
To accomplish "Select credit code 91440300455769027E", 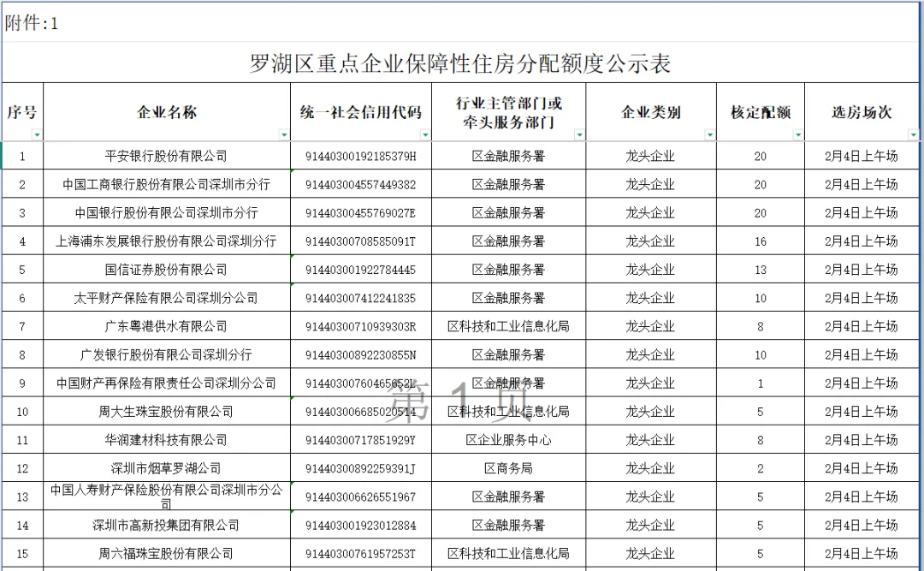I will (361, 213).
